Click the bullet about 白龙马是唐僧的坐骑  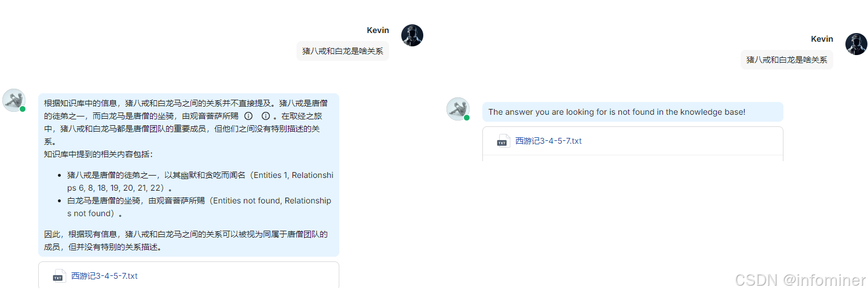[x=199, y=207]
